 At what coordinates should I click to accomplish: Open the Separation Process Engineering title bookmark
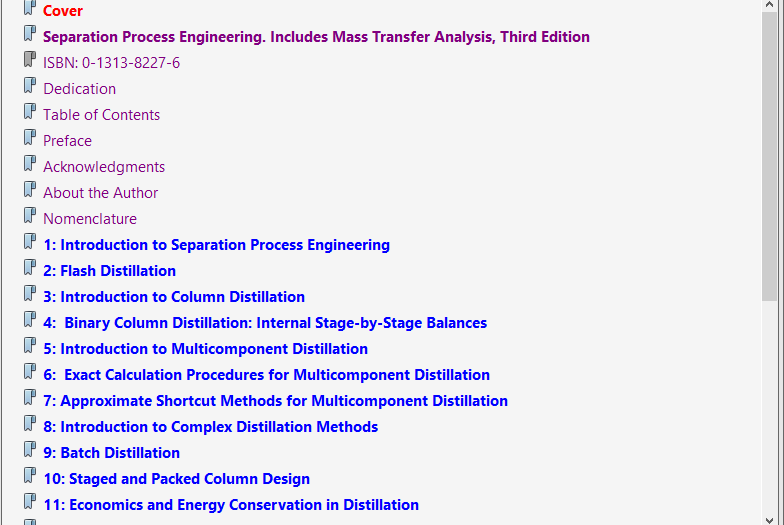pos(316,37)
